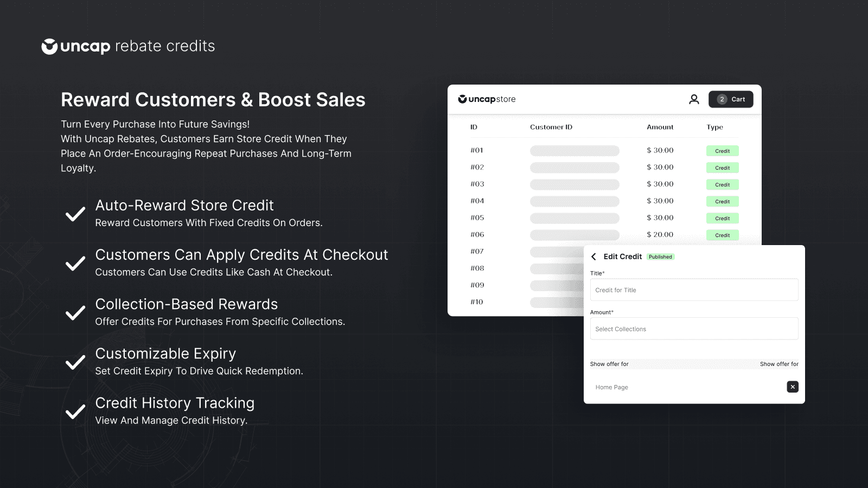
Task: Click checkmark beside Customers Can Apply Credits
Action: click(x=75, y=263)
